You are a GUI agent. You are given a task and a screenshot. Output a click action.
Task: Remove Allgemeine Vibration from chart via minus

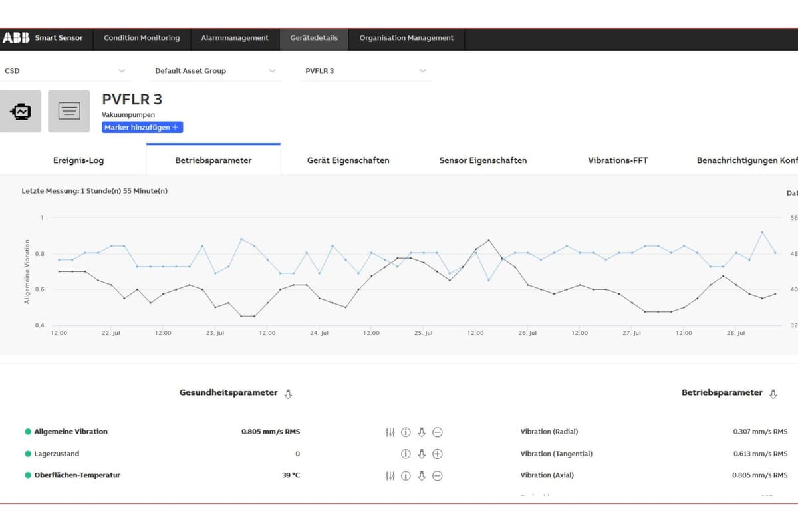tap(438, 432)
